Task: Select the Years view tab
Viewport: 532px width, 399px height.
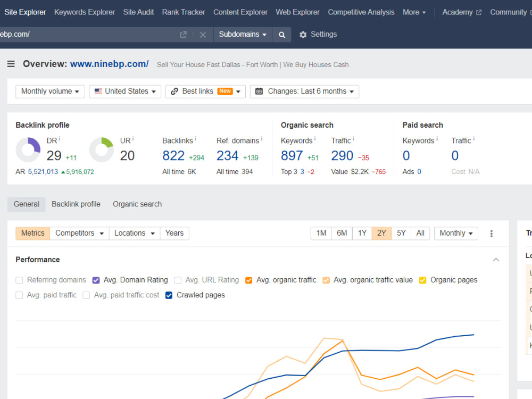Action: point(174,234)
